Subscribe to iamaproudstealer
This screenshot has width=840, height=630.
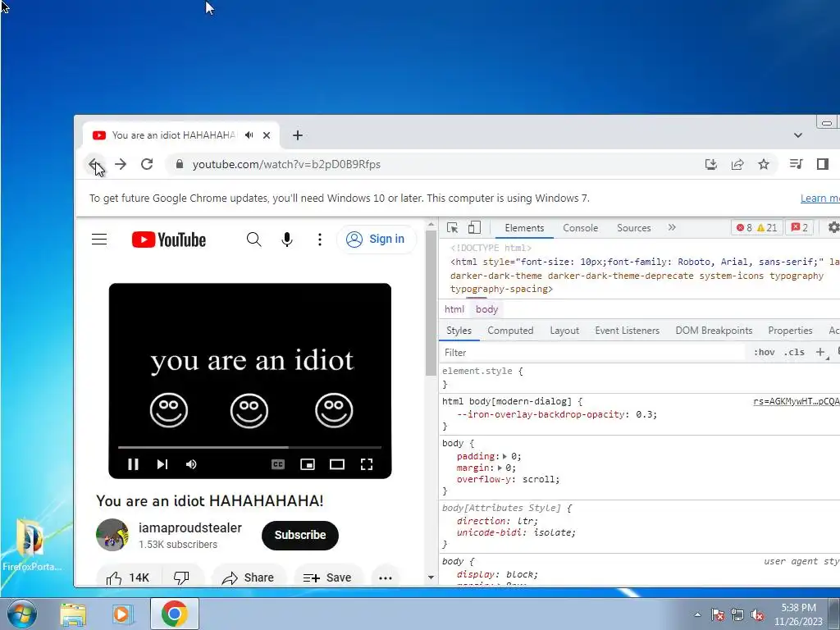[300, 535]
